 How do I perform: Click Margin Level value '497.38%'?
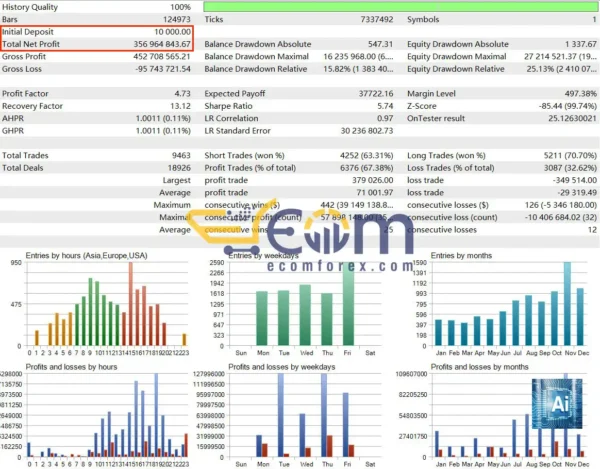[580, 94]
